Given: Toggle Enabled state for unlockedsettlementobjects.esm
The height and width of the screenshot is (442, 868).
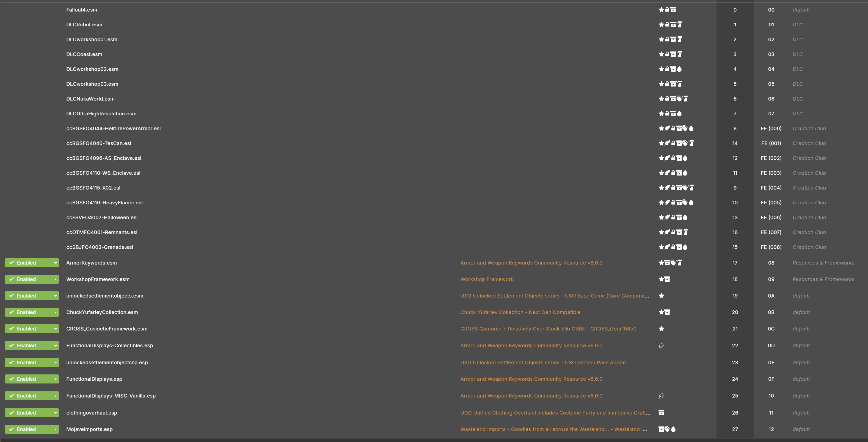Looking at the screenshot, I should coord(28,296).
